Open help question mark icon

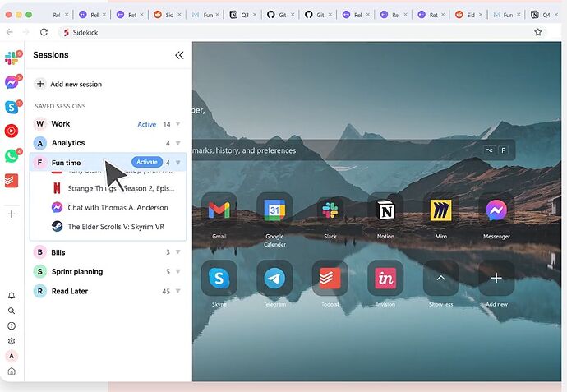12,325
